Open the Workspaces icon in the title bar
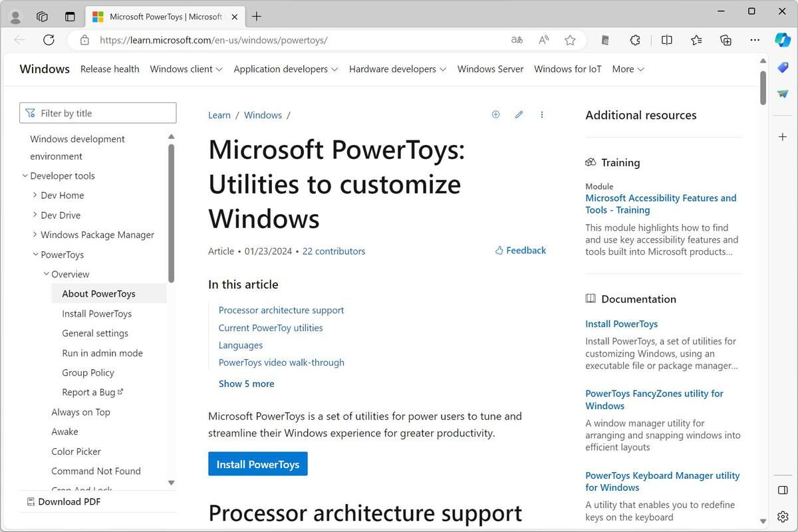The image size is (798, 532). (x=42, y=17)
